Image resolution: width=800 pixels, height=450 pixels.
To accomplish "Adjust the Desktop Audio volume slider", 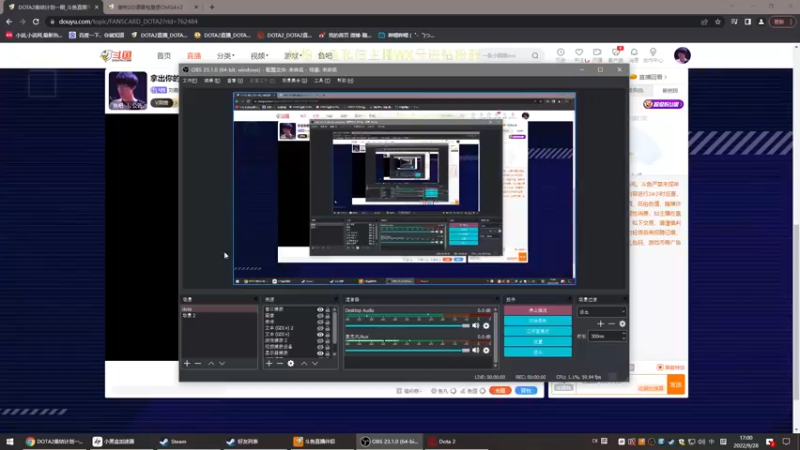I will coord(407,326).
